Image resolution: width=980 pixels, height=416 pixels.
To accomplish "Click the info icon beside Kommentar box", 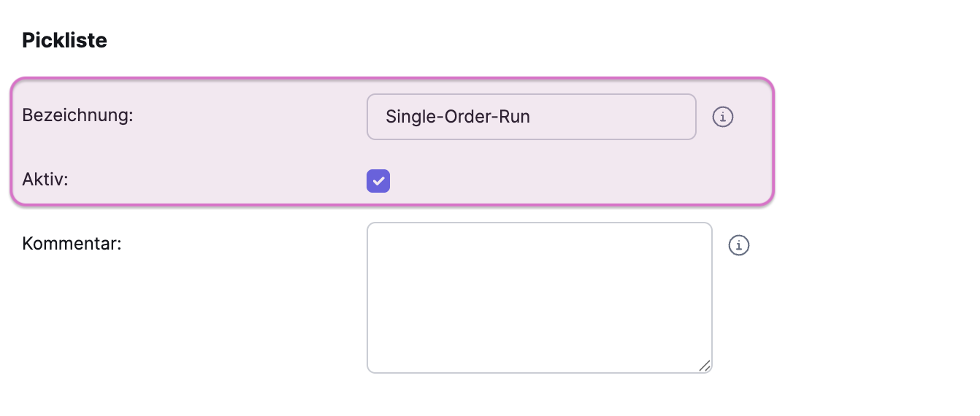I will [739, 245].
